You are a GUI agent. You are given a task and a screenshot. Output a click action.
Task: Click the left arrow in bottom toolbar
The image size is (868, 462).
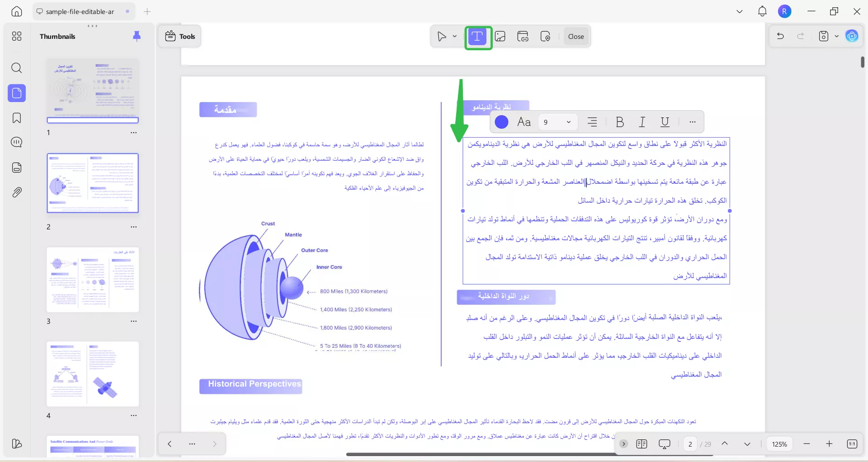pos(170,444)
